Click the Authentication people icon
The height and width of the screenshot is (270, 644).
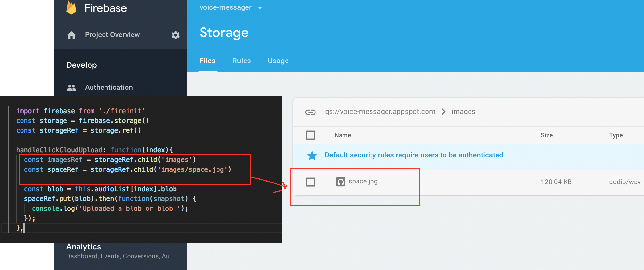(x=71, y=88)
